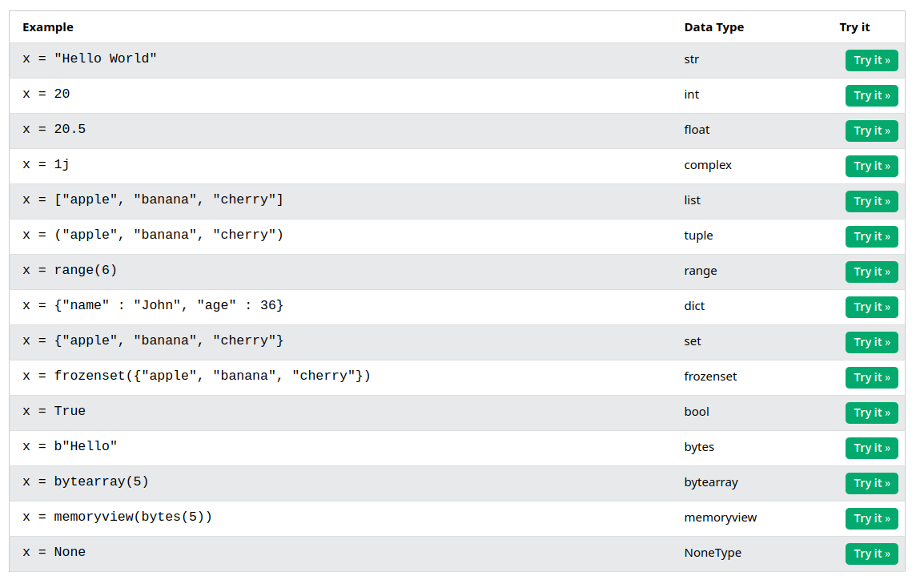This screenshot has height=584, width=924.
Task: Launch Try it for list example
Action: (871, 202)
